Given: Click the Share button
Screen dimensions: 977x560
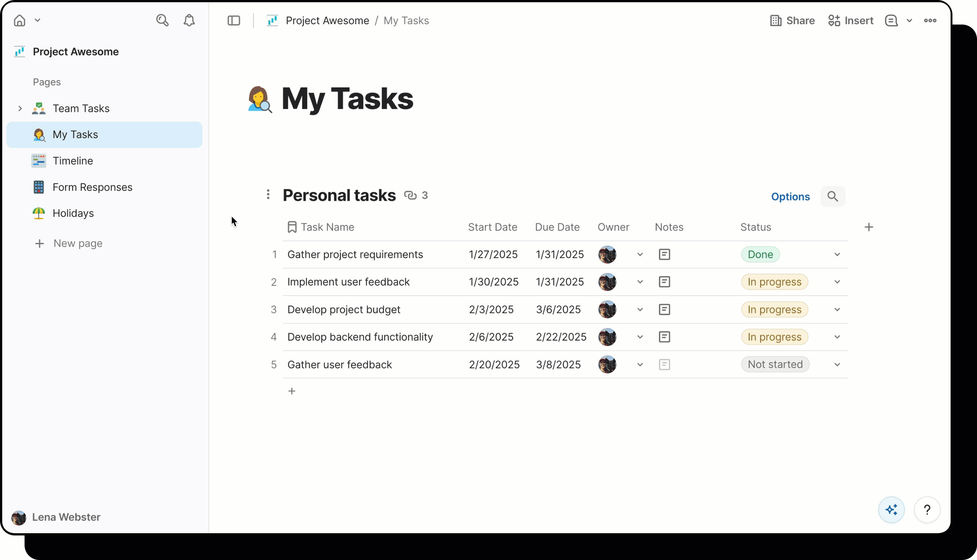Looking at the screenshot, I should pos(792,20).
